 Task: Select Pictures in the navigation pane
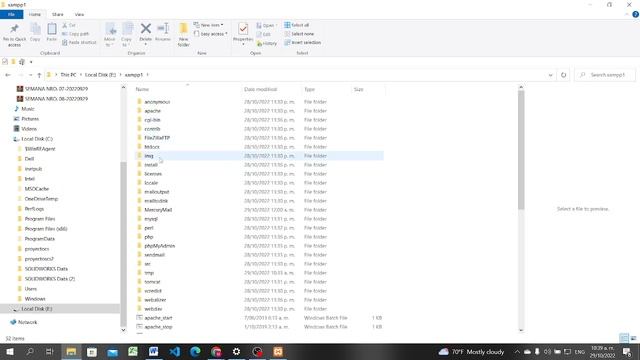click(29, 119)
